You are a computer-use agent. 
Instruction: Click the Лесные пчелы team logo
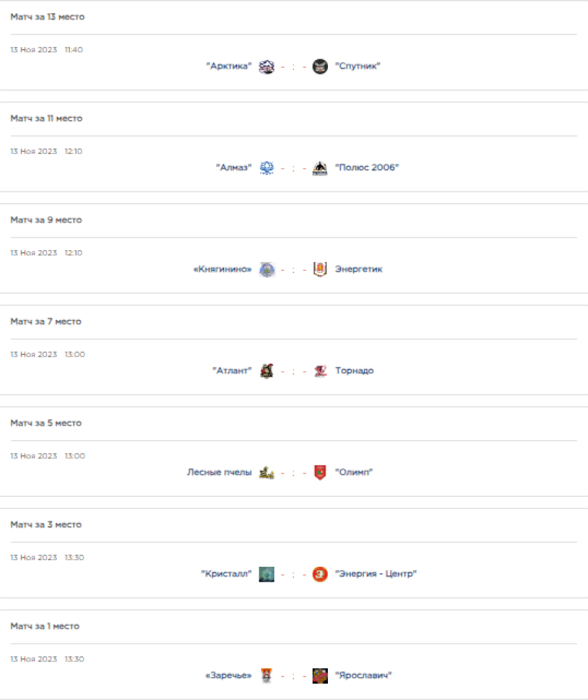click(x=267, y=473)
